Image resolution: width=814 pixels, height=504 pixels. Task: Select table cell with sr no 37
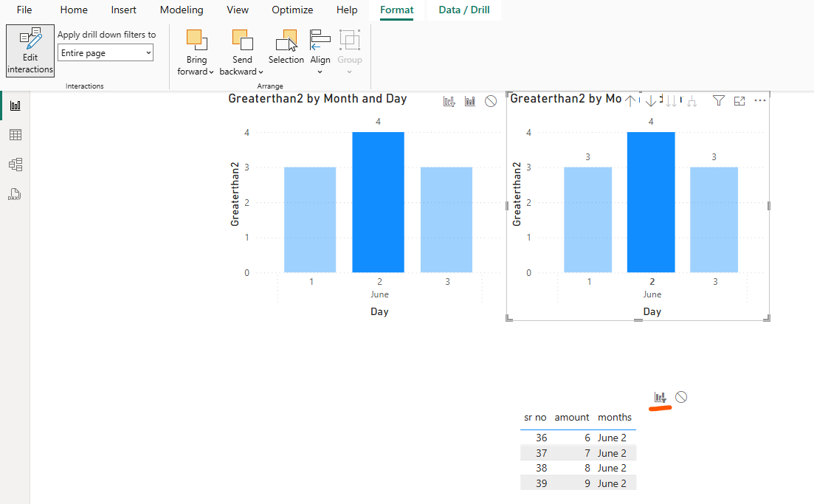coord(542,453)
